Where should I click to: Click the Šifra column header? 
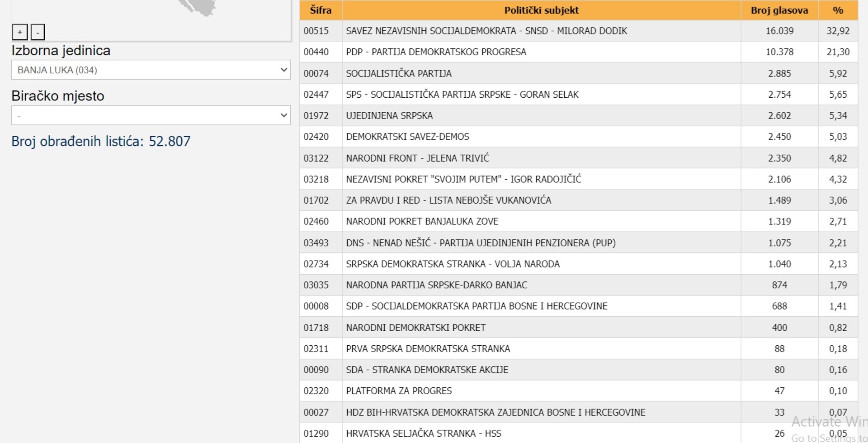point(321,10)
